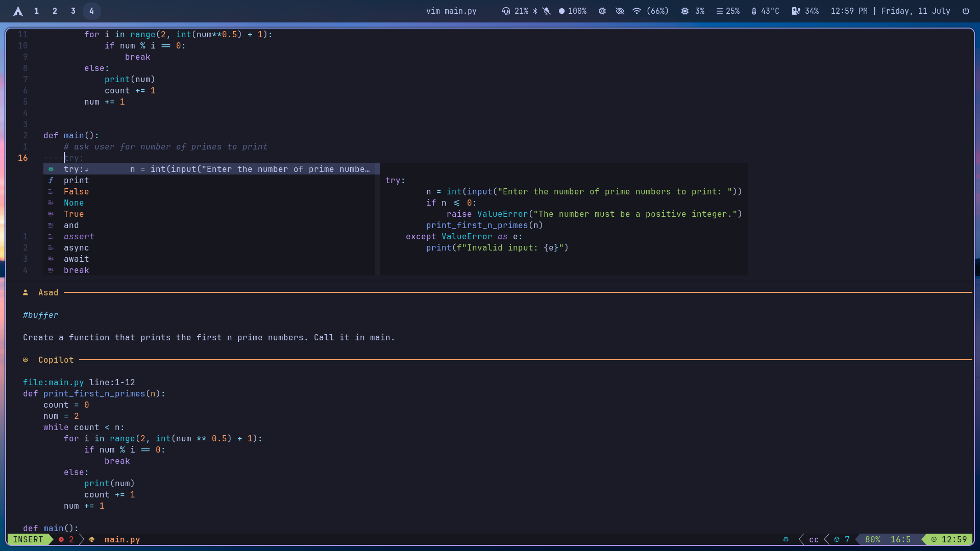The height and width of the screenshot is (551, 980).
Task: Click the Copilot icon in the chat header
Action: pos(26,360)
